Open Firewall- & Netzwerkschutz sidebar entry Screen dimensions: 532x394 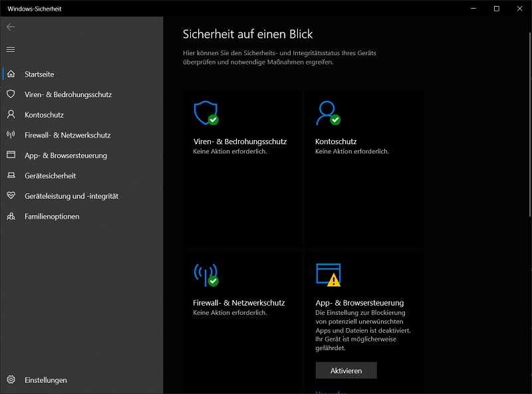pyautogui.click(x=81, y=135)
